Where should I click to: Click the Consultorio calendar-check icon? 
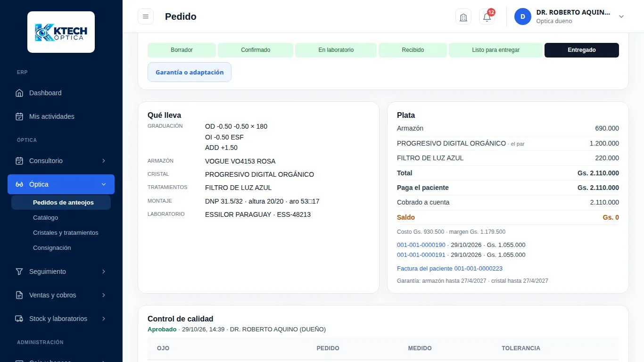pos(19,161)
